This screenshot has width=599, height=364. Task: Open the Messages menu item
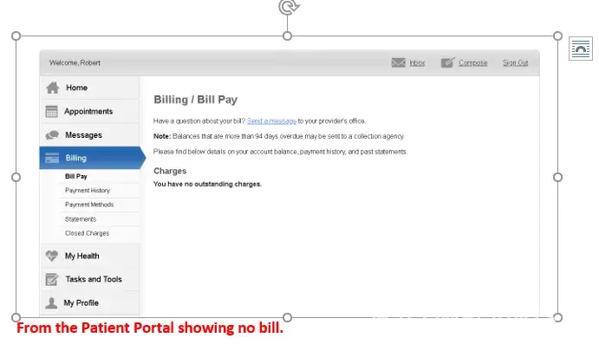(89, 135)
